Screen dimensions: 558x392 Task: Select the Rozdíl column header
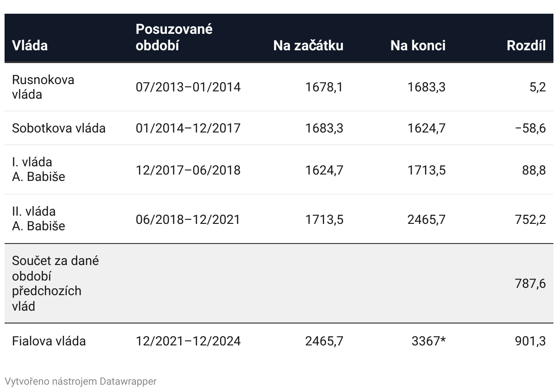click(526, 45)
